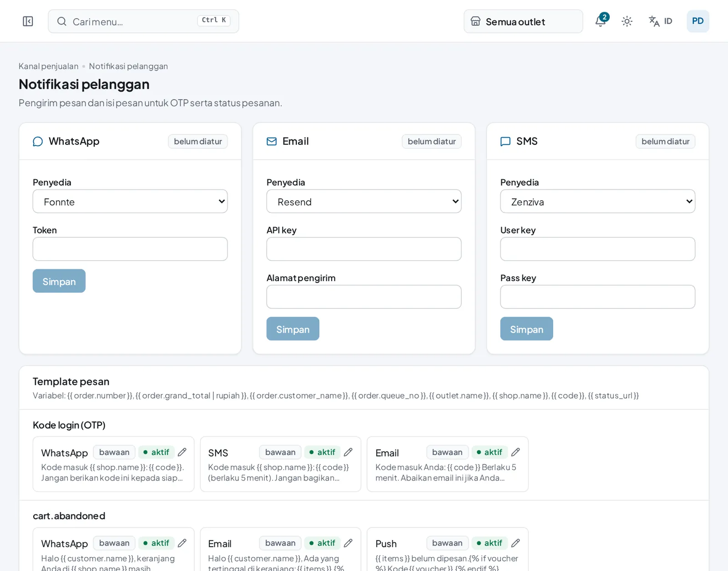
Task: Focus the SMS User key field
Action: point(598,249)
